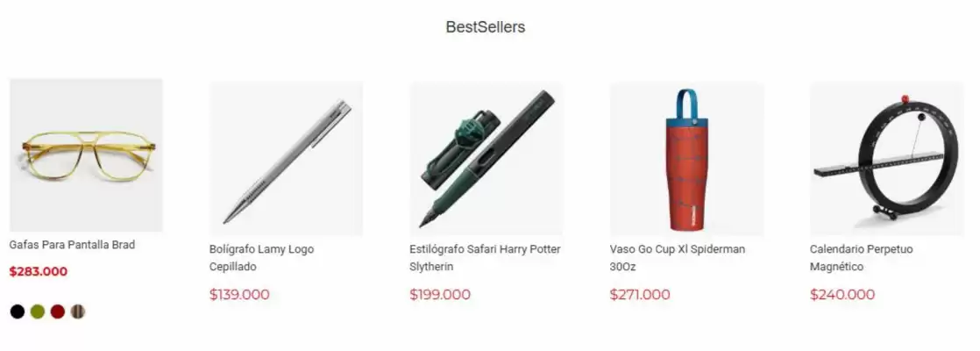Image resolution: width=980 pixels, height=351 pixels.
Task: Select the dark red color swatch
Action: pyautogui.click(x=58, y=312)
